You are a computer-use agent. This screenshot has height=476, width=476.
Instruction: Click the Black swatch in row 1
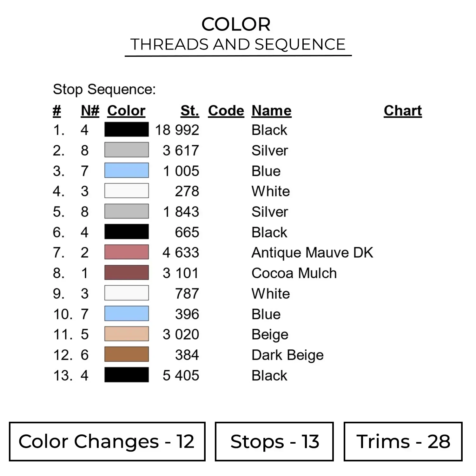point(127,129)
